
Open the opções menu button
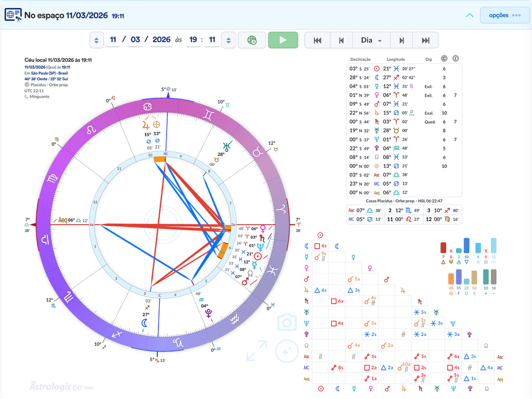click(x=504, y=15)
